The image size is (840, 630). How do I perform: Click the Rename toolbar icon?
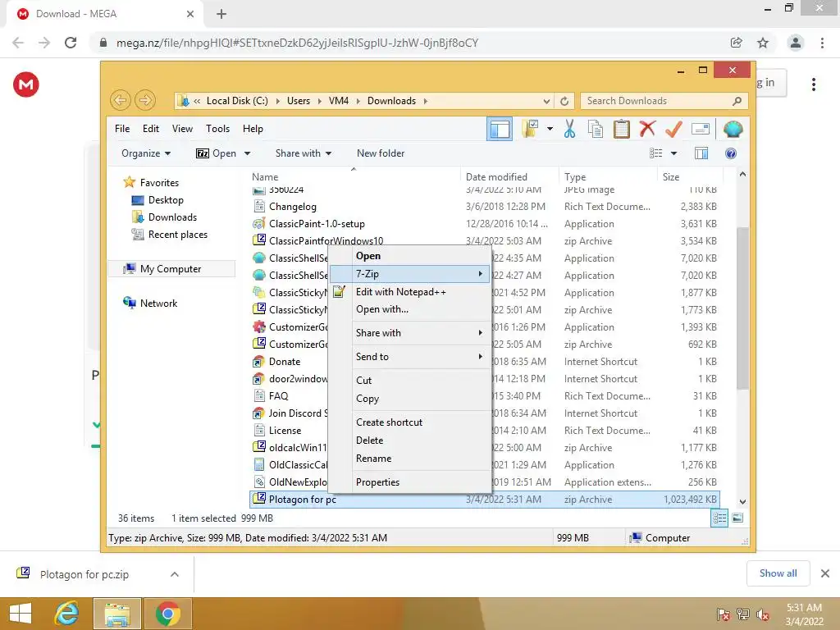click(x=701, y=129)
